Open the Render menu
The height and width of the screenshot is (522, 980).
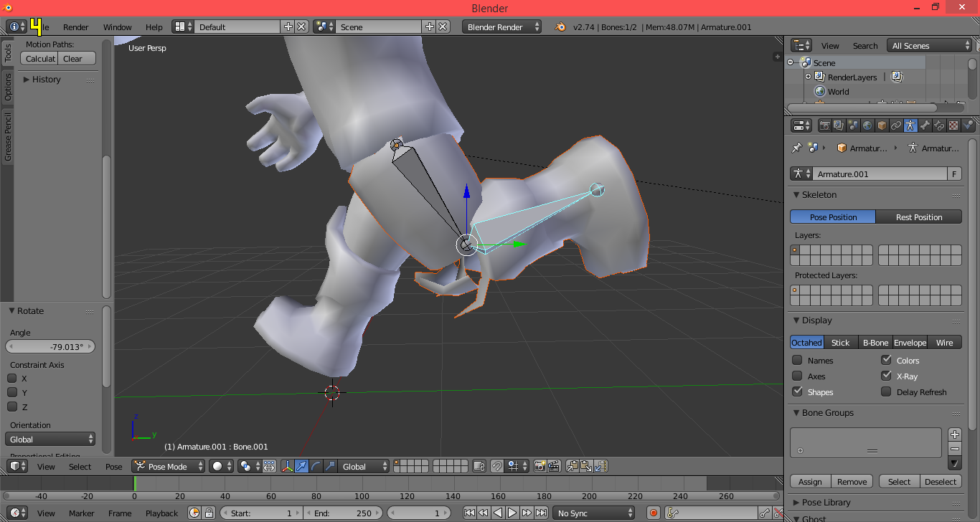76,27
